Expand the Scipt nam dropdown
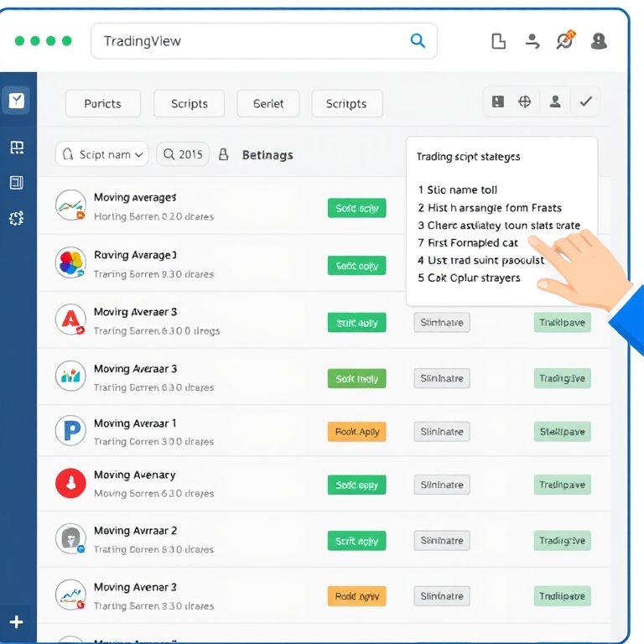Viewport: 644px width, 644px height. (101, 154)
